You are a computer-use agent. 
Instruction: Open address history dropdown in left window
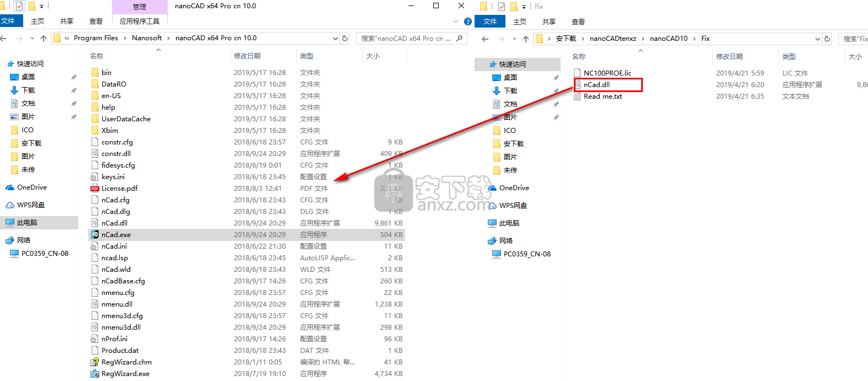coord(336,39)
